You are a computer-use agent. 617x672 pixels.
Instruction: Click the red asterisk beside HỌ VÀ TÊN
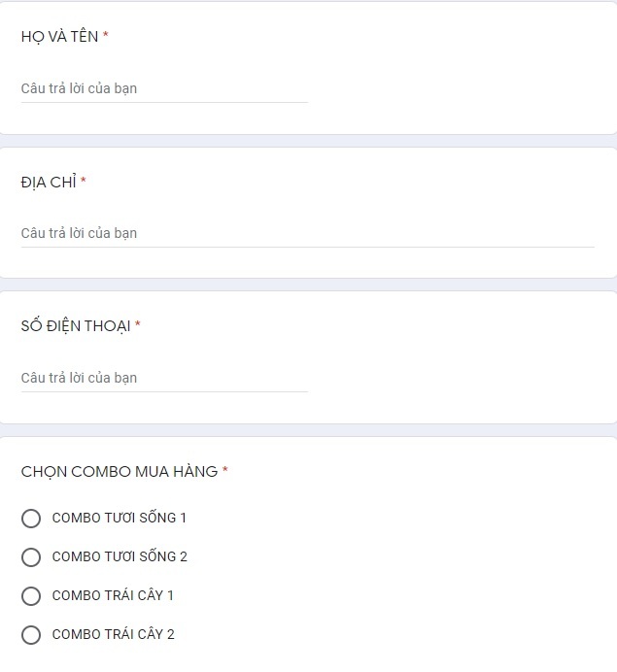106,36
